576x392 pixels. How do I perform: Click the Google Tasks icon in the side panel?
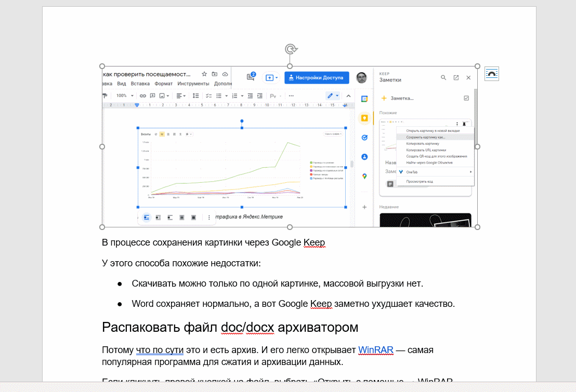(x=364, y=138)
